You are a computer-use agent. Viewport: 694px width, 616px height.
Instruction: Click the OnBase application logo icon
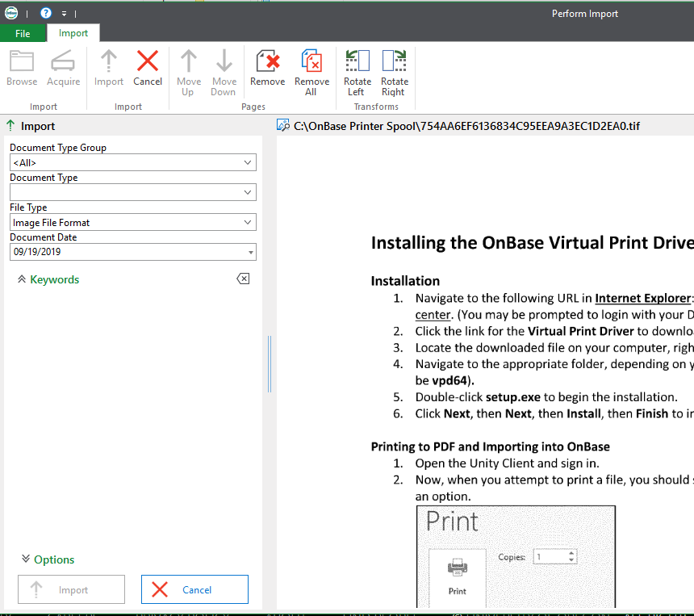coord(11,13)
